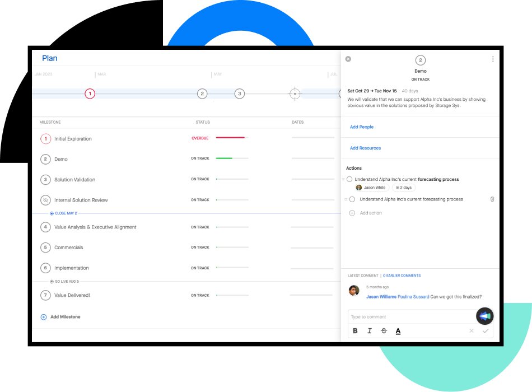The image size is (532, 392).
Task: Open 0 Earlier Comments link
Action: point(402,276)
